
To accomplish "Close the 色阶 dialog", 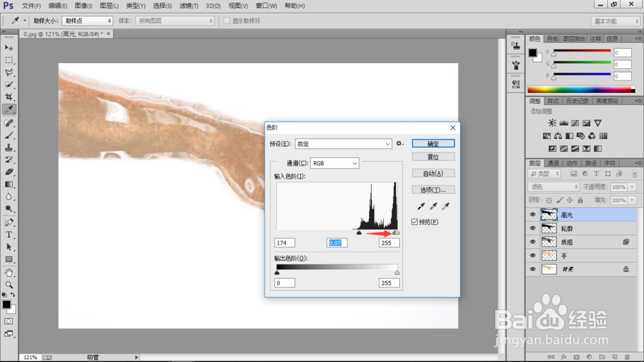I will click(453, 128).
